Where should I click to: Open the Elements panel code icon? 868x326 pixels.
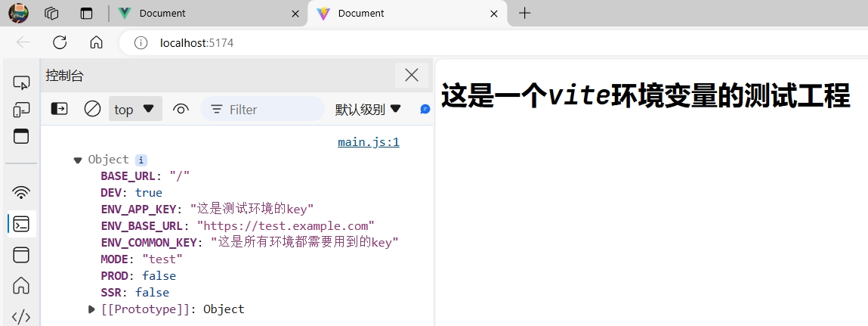pos(21,316)
